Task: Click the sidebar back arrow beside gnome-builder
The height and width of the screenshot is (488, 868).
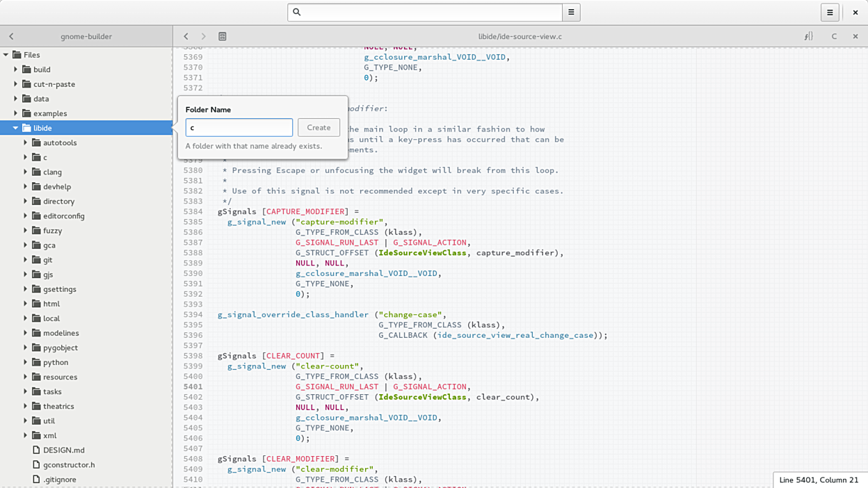Action: pyautogui.click(x=11, y=36)
